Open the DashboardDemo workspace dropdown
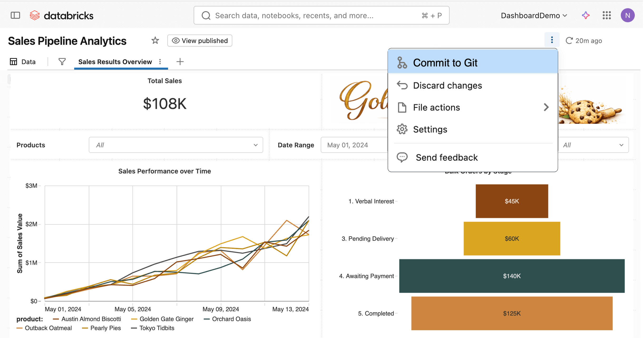644x338 pixels. (x=534, y=15)
